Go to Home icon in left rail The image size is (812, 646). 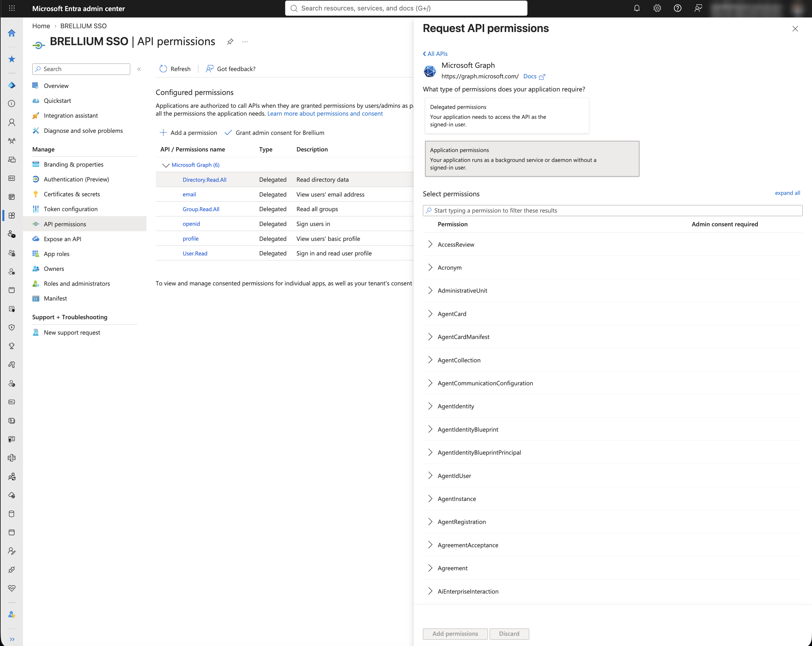[12, 33]
